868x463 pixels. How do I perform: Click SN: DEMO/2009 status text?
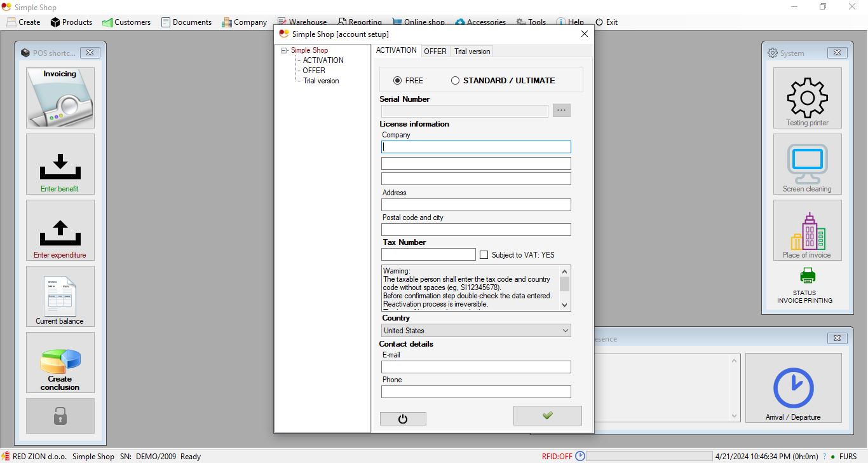pos(147,456)
